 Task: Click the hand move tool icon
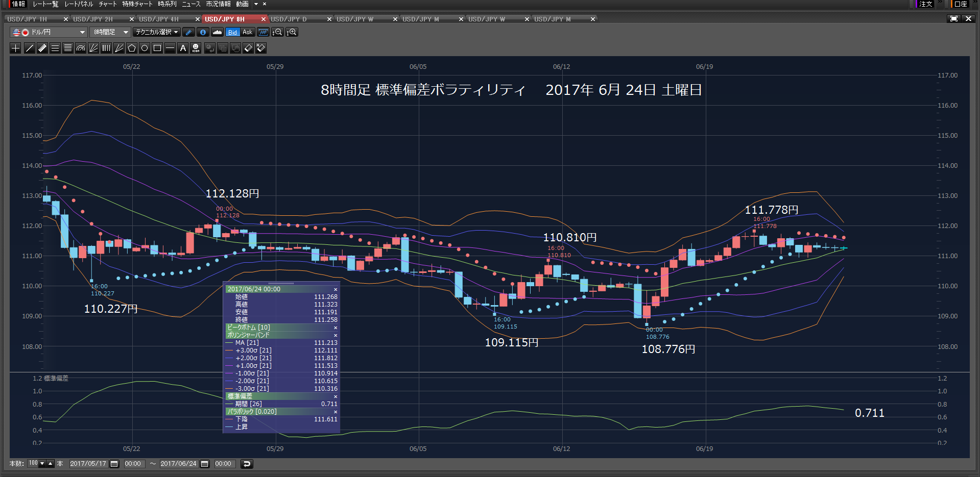coord(235,48)
